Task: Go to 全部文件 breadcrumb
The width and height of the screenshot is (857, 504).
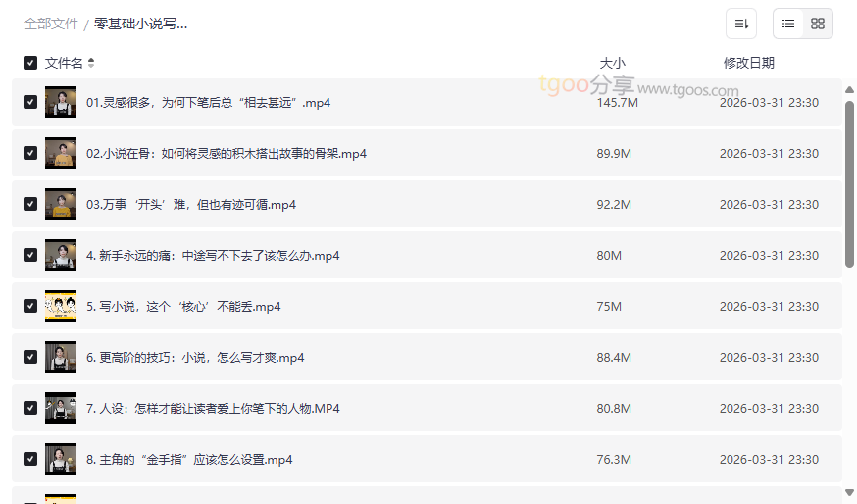Action: [x=51, y=24]
